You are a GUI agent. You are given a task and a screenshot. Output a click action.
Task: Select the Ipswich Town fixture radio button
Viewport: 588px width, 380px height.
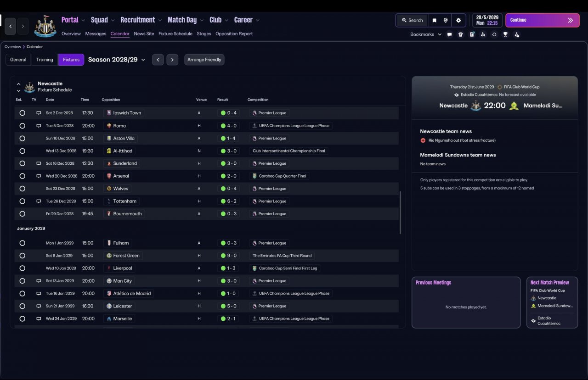point(22,113)
